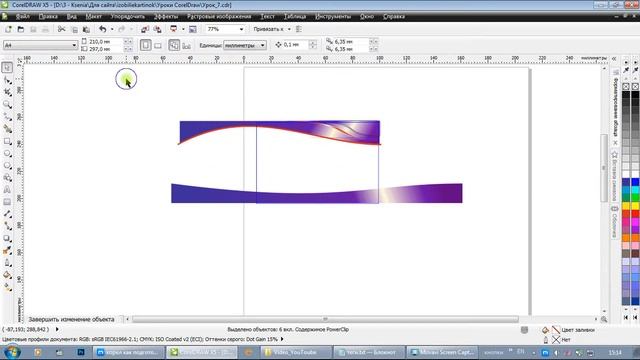
Task: Select the Connector tool
Action: point(7,226)
